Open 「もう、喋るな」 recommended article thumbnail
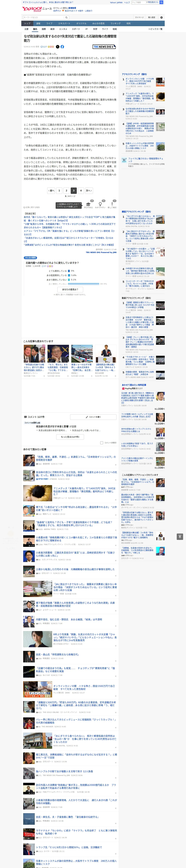The image size is (186, 868). click(58, 353)
